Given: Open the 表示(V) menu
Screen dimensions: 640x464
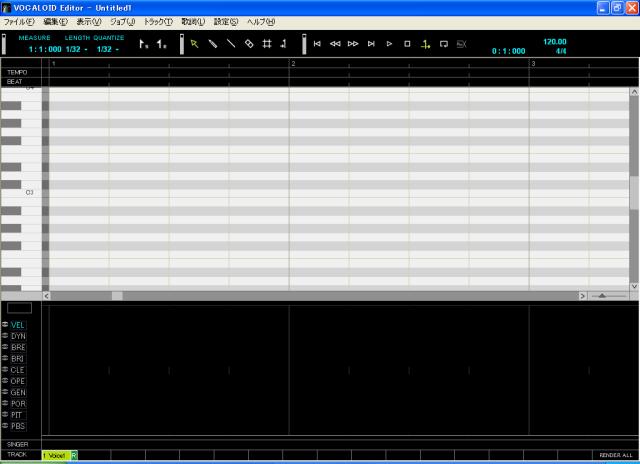Looking at the screenshot, I should (89, 22).
